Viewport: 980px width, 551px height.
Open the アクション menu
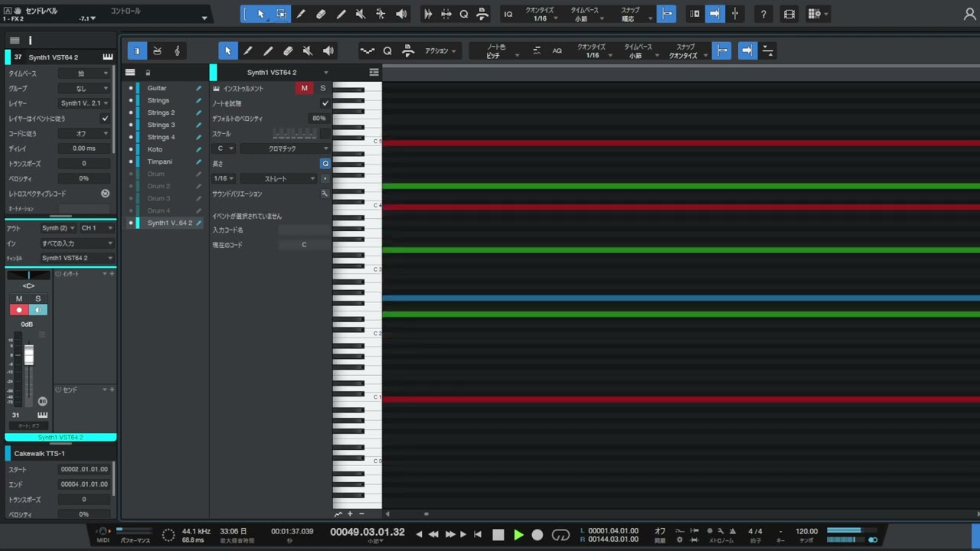[440, 51]
